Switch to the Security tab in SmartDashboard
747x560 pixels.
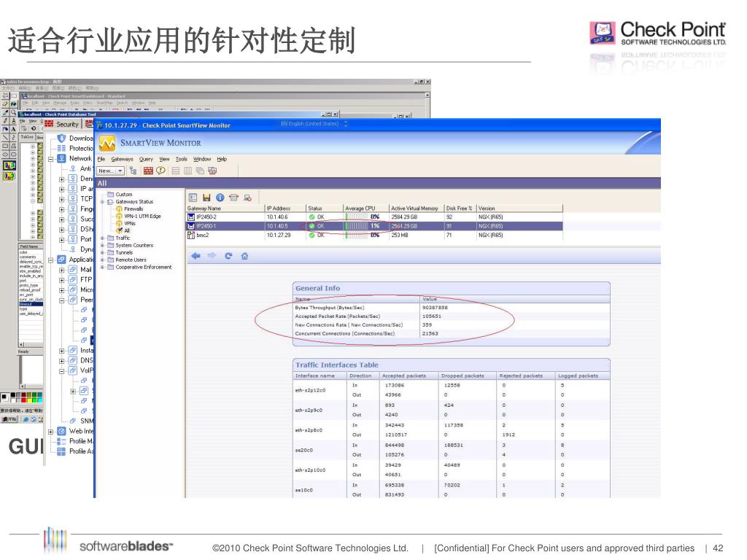(x=62, y=124)
